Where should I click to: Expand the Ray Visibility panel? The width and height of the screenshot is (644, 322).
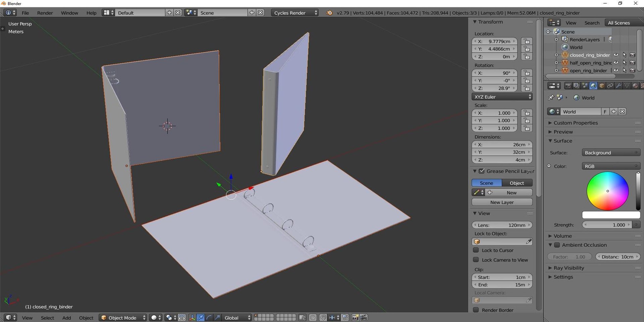coord(568,268)
